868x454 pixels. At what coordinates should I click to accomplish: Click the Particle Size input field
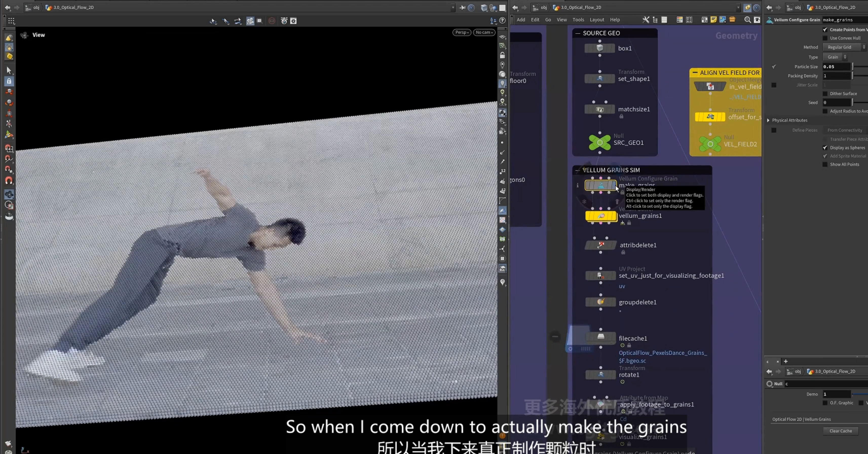tap(837, 67)
